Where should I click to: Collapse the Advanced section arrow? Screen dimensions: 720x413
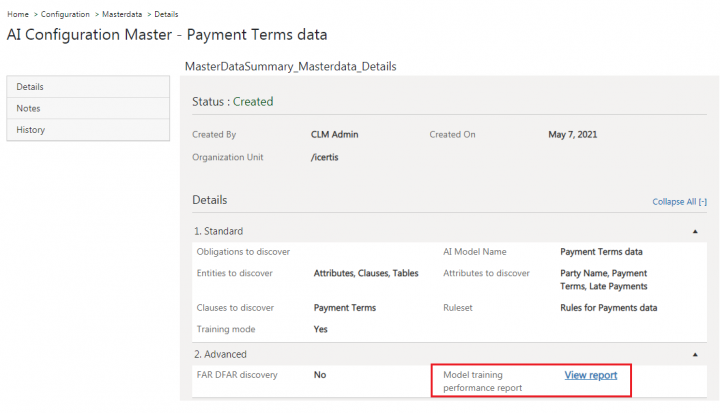click(x=695, y=354)
